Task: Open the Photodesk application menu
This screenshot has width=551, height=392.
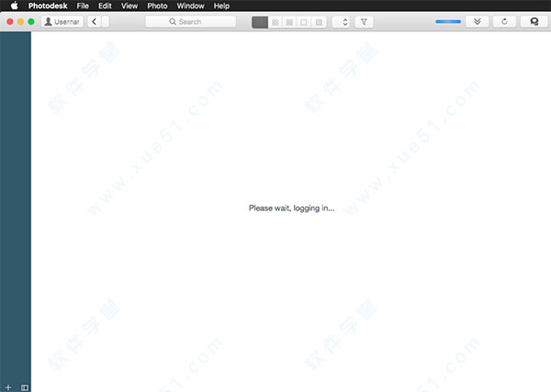Action: pos(48,6)
